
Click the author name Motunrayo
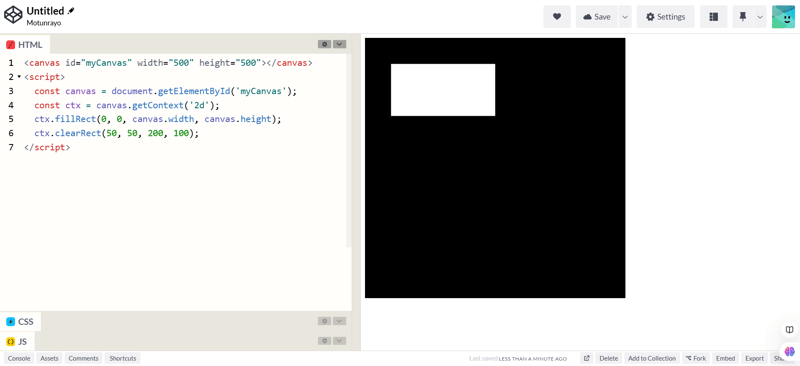click(44, 23)
